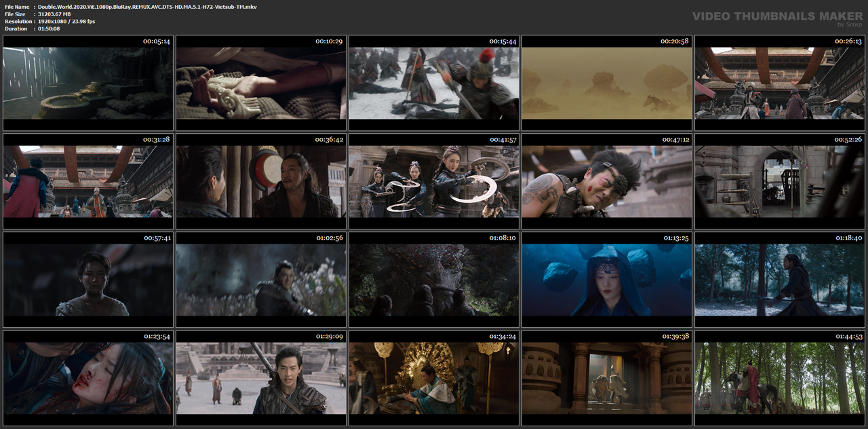
Task: Select the 01:23:54 wounded woman thumbnail
Action: click(x=87, y=378)
